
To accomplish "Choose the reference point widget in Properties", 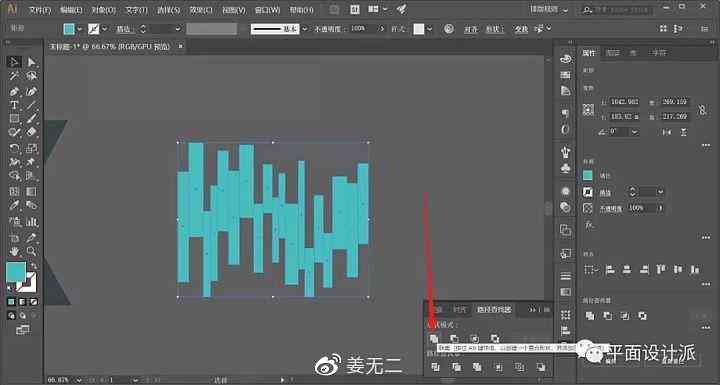I will 588,109.
